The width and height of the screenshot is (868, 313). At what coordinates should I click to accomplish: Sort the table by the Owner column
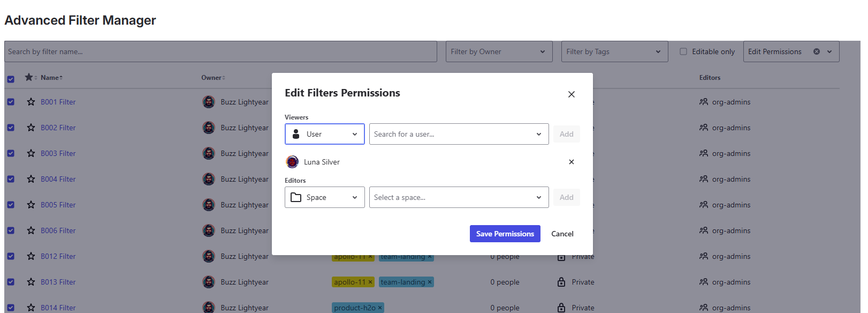(212, 77)
